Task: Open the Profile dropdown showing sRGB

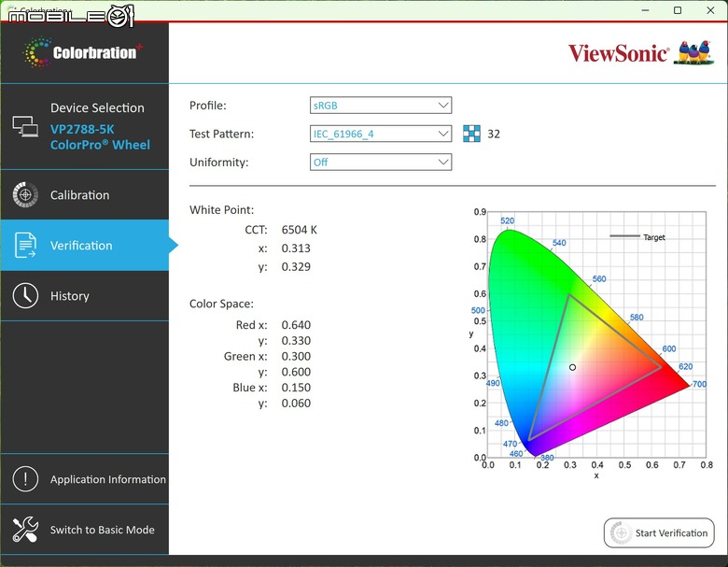Action: pos(381,106)
